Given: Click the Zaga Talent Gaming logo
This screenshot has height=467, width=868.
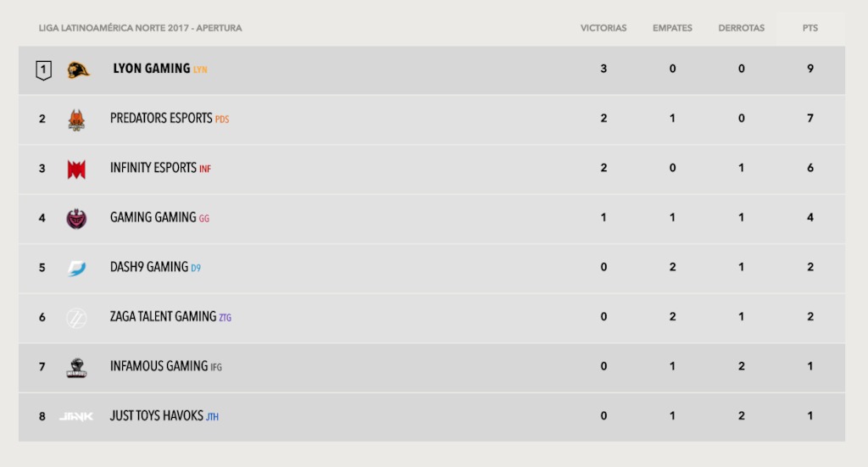Looking at the screenshot, I should tap(76, 318).
